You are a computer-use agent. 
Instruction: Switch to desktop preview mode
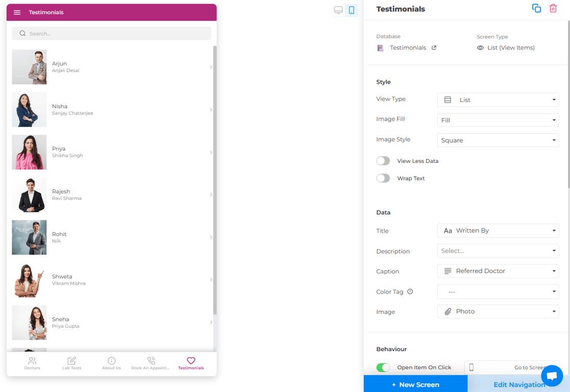pos(338,10)
